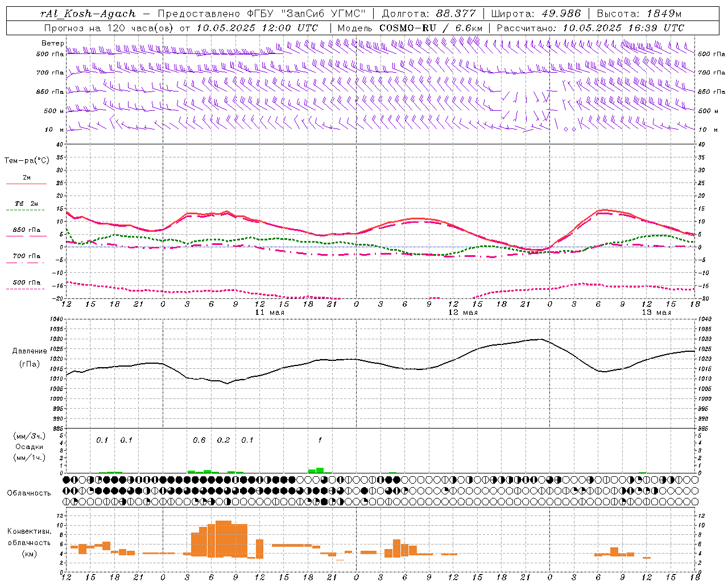Click the Модель COSMO-RU / 6.6км label
This screenshot has width=728, height=582.
[409, 27]
